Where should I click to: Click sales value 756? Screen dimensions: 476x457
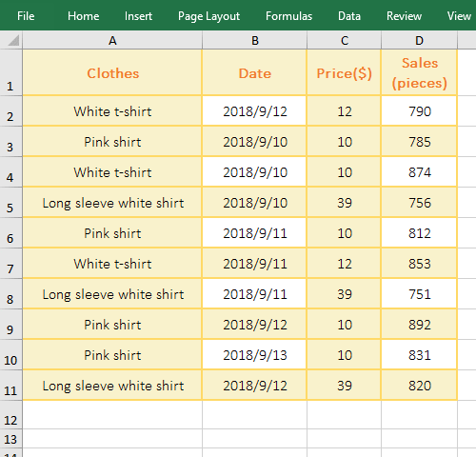pos(419,203)
